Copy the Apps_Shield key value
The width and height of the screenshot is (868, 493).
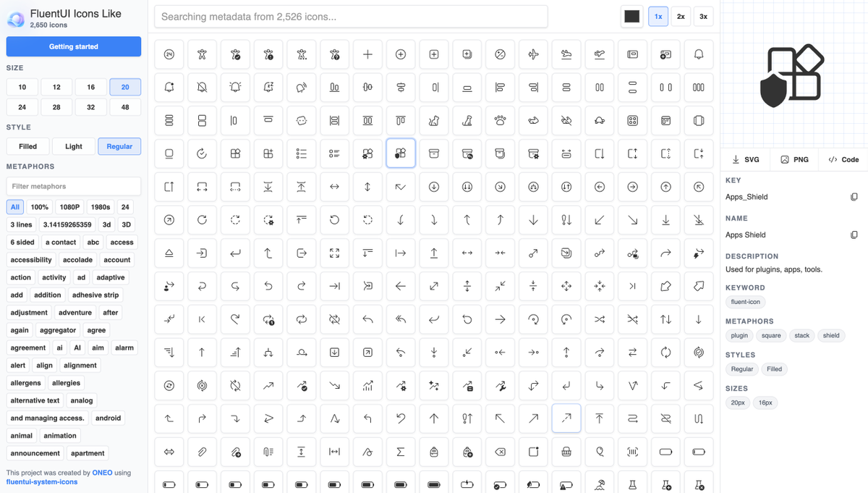tap(854, 197)
